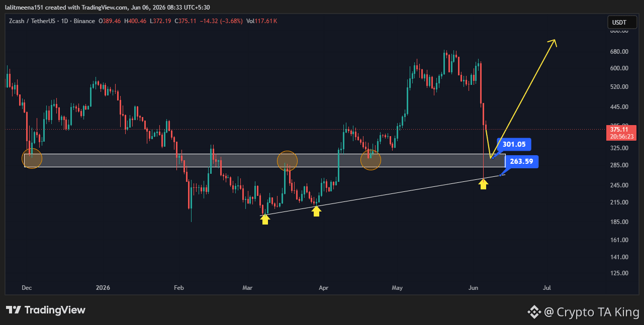
Task: Click the 680.00 price axis label
Action: pyautogui.click(x=618, y=51)
